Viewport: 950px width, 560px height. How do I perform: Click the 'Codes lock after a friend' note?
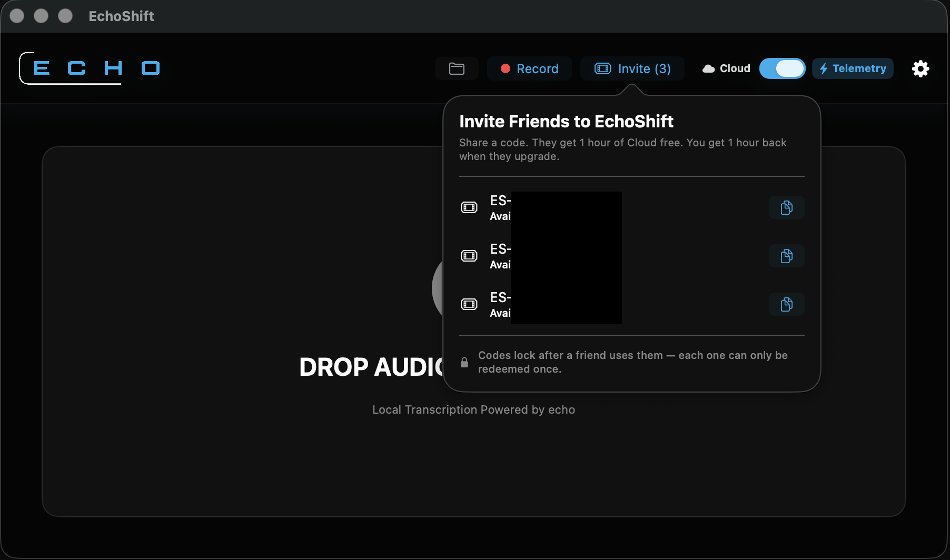click(x=632, y=362)
